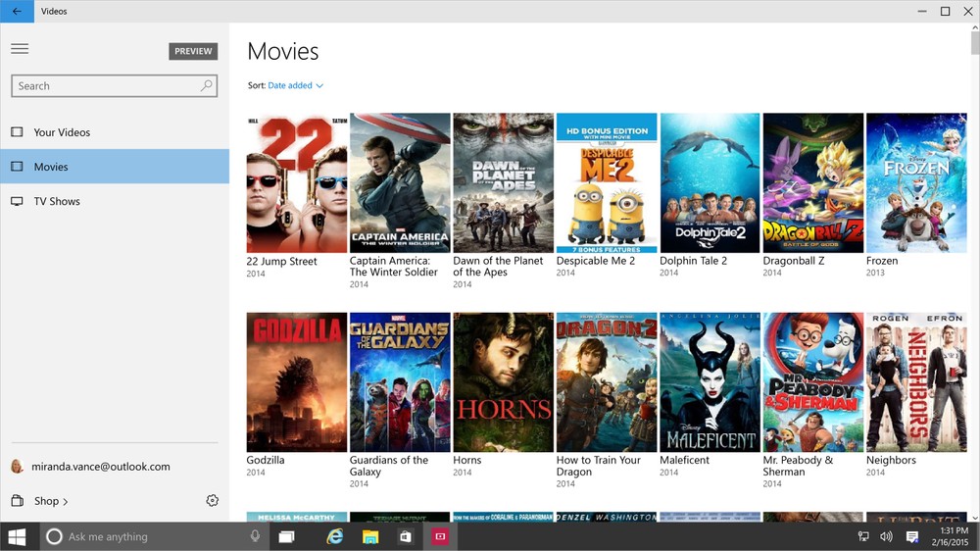Open the Shop link
Viewport: 980px width, 551px height.
51,501
